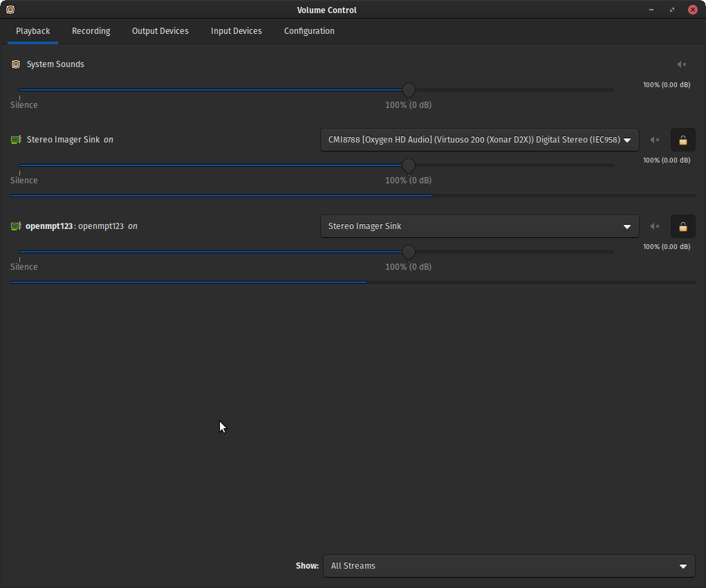
Task: Click the Silence mark under System Sounds slider
Action: [x=24, y=105]
